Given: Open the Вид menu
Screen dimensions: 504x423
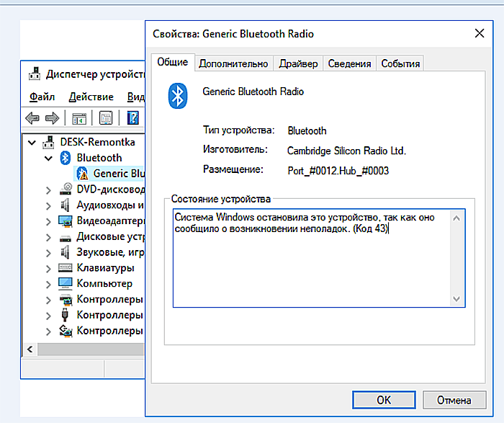Looking at the screenshot, I should [x=136, y=97].
